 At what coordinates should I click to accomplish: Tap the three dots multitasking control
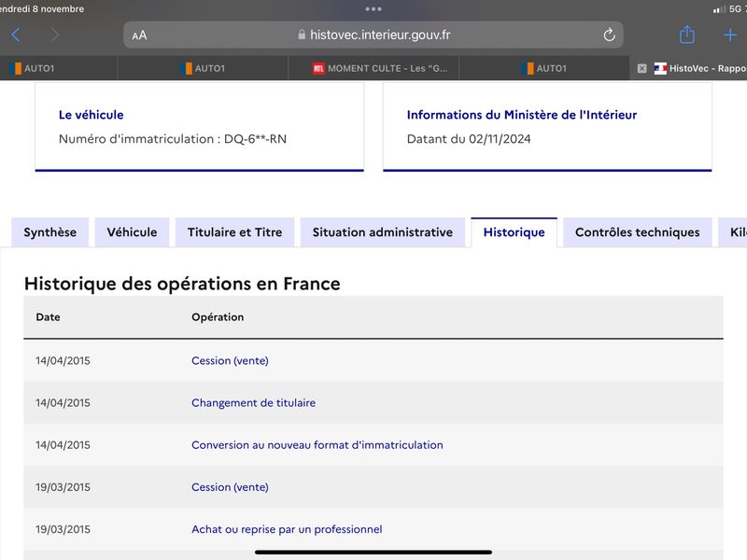pyautogui.click(x=373, y=9)
